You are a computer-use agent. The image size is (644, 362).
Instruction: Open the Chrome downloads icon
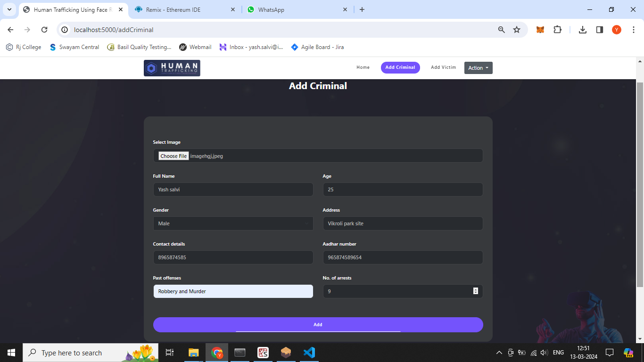click(583, 30)
